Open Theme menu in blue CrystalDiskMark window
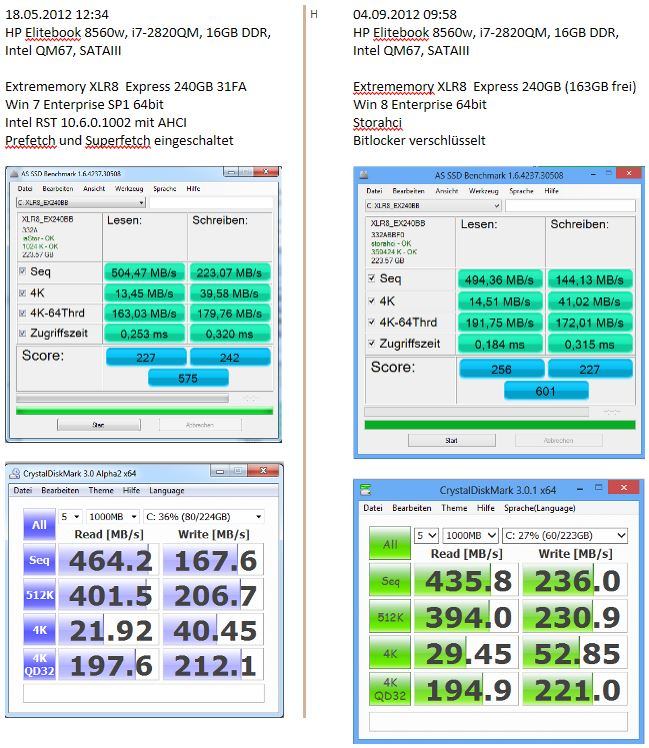Viewport: 649px width, 748px height. point(101,490)
